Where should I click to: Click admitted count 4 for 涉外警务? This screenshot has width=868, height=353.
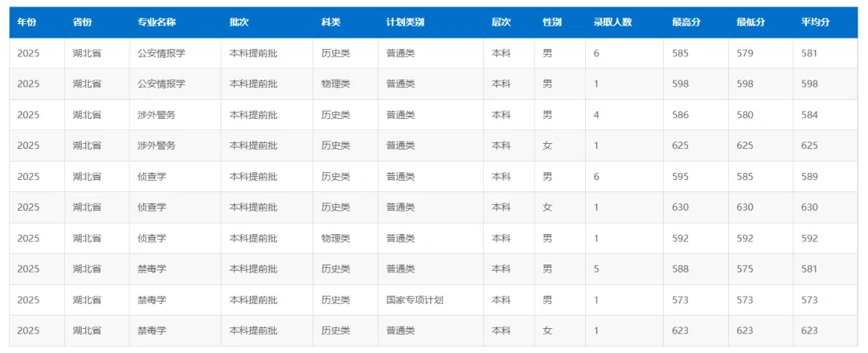pyautogui.click(x=596, y=115)
